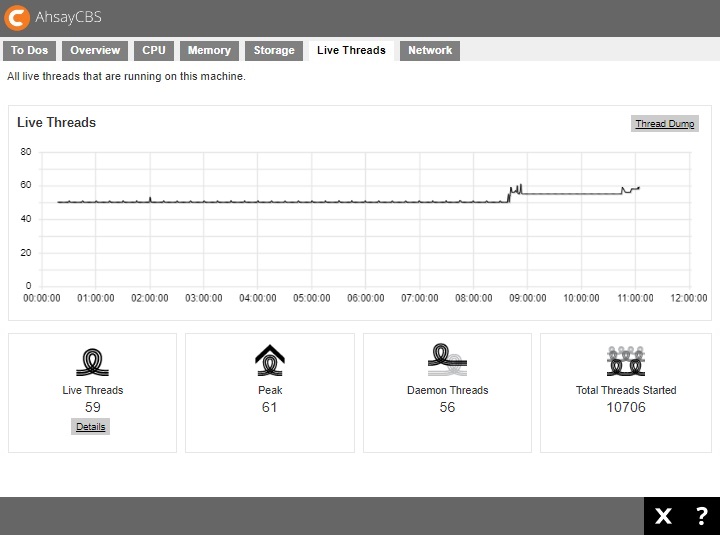Click the thread spike near 09:00 on graph
The image size is (720, 535).
(517, 189)
